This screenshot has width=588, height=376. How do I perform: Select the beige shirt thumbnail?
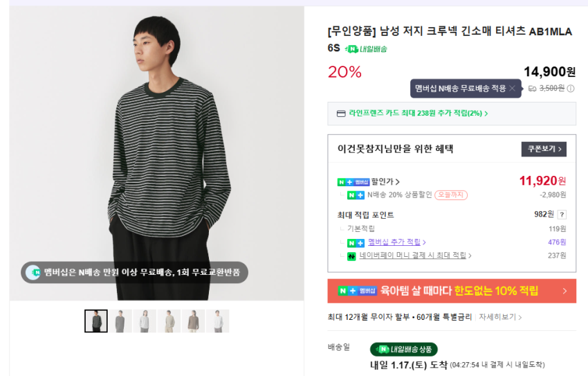tap(169, 321)
